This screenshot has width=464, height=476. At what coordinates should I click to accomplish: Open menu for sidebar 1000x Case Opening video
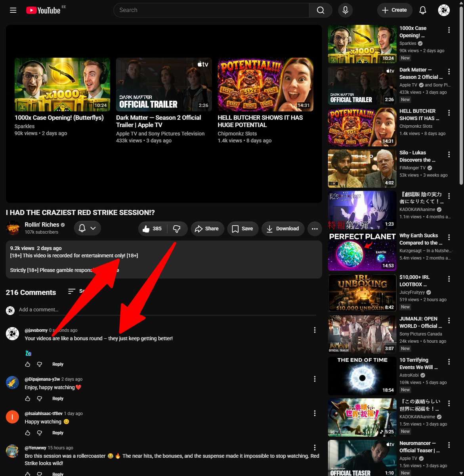click(x=449, y=30)
